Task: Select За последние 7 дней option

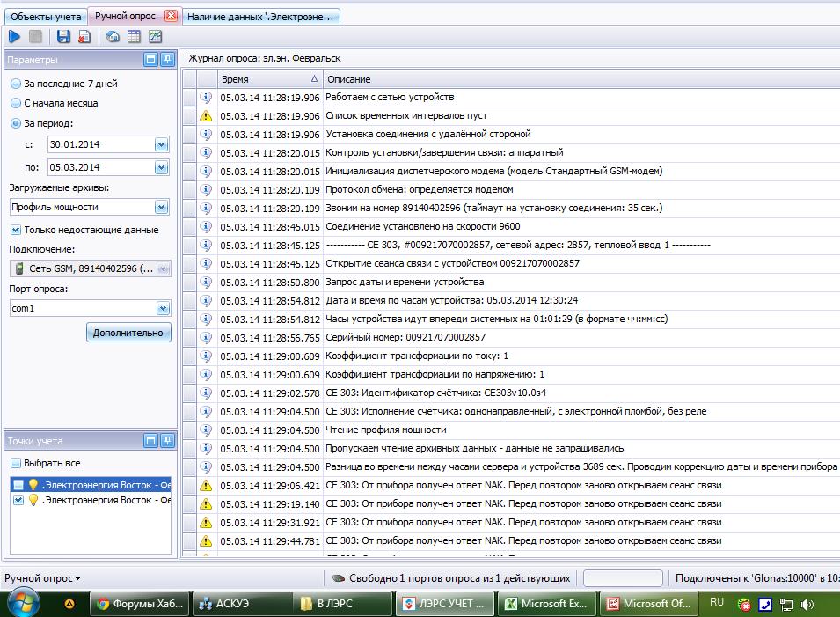Action: coord(64,84)
